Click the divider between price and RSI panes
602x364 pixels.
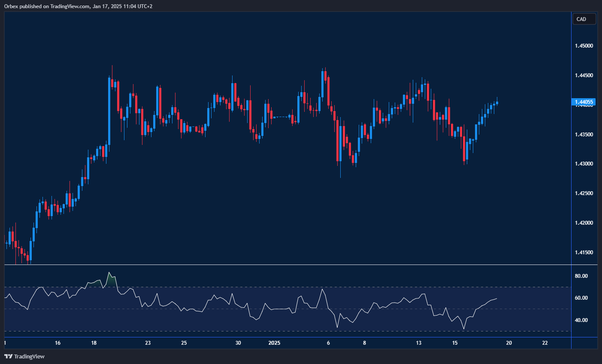[287, 265]
